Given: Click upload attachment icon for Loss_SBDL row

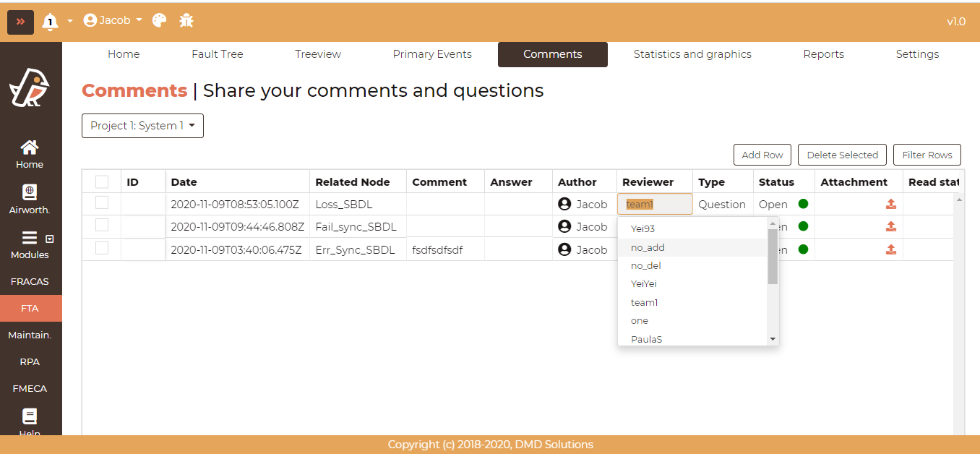Looking at the screenshot, I should tap(890, 204).
